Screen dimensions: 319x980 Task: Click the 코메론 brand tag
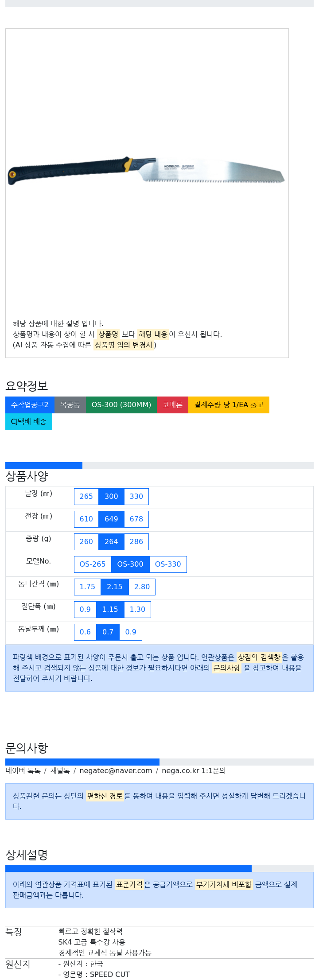pos(172,405)
